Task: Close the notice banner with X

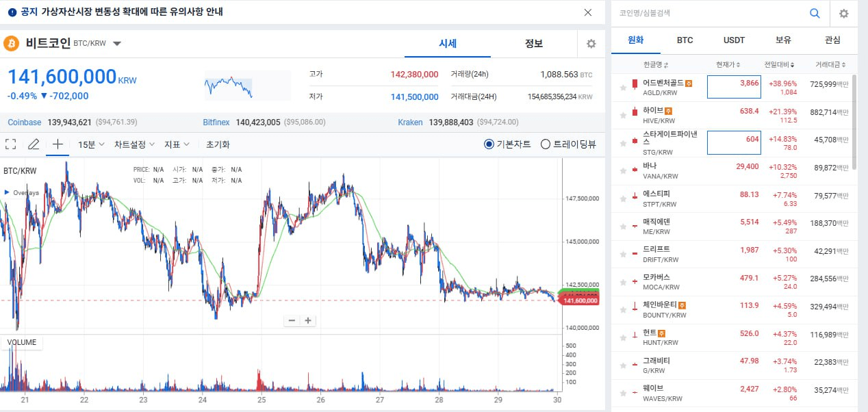Action: pos(588,12)
